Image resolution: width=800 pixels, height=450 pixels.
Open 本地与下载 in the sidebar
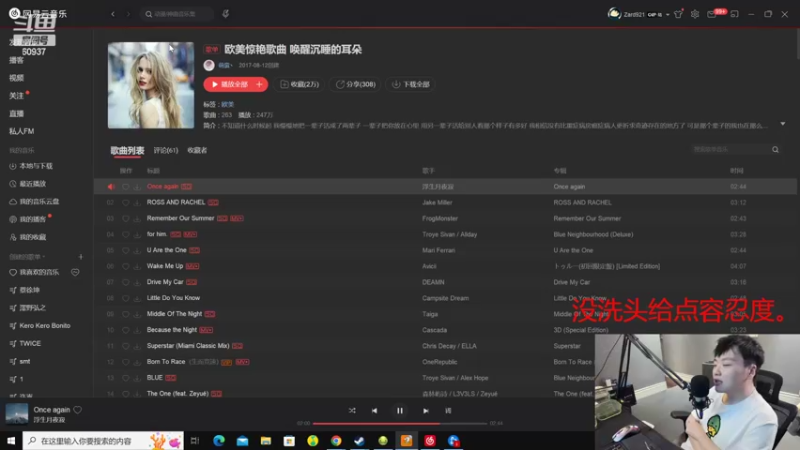pyautogui.click(x=31, y=166)
